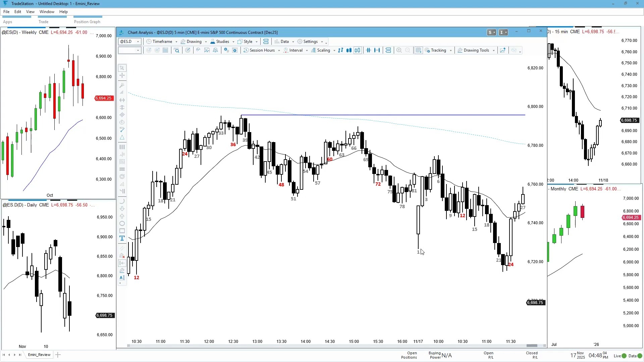Open the Scaling options button

pyautogui.click(x=323, y=50)
